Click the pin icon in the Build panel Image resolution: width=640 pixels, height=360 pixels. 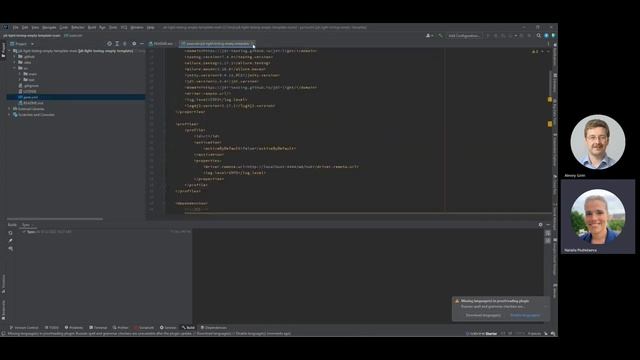10,240
